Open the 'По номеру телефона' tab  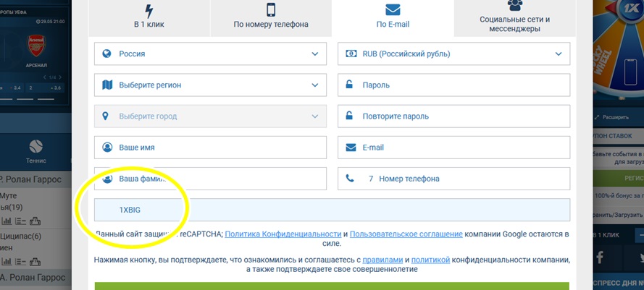271,19
